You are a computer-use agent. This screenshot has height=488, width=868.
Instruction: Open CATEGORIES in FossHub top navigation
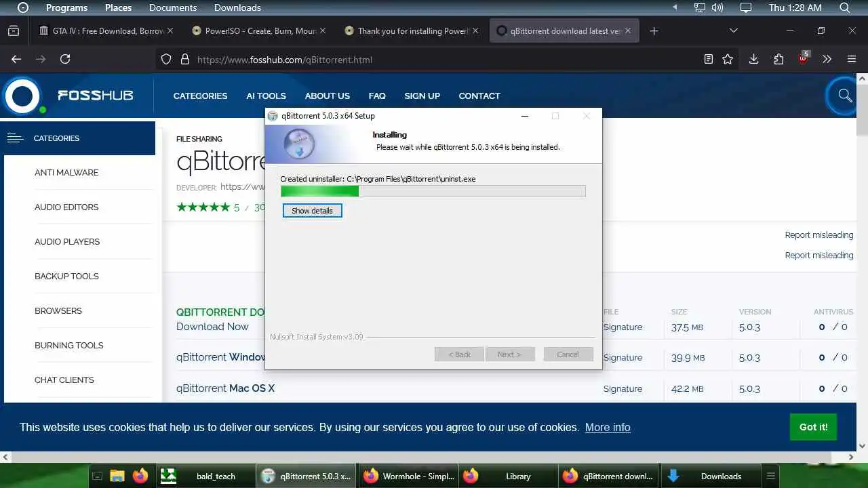coord(200,96)
